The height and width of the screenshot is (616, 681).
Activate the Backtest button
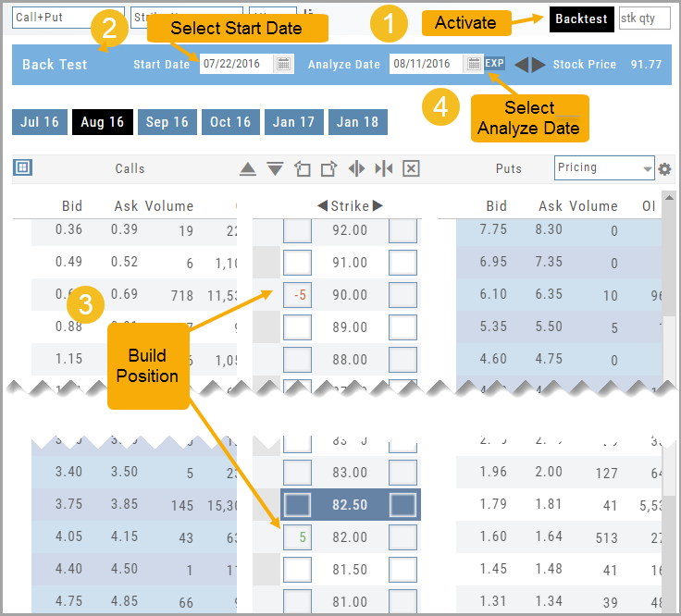click(x=581, y=19)
